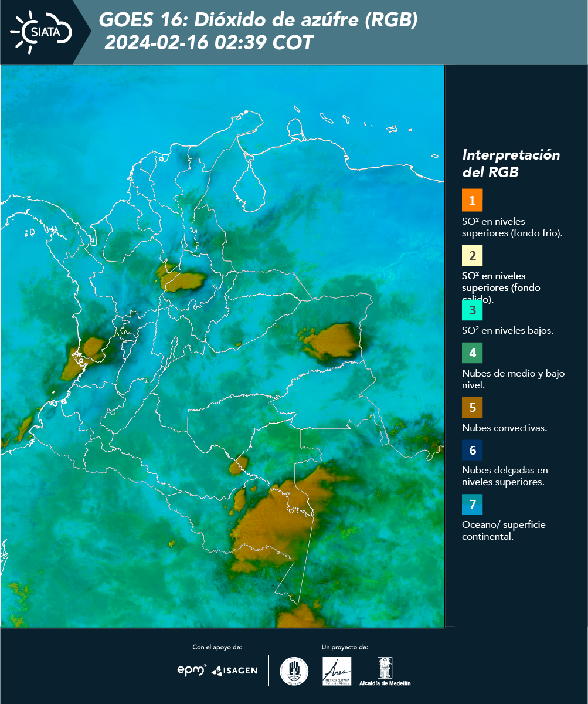Click 'Nubes delgadas en niveles superiores.' label
The width and height of the screenshot is (588, 704).
click(505, 476)
